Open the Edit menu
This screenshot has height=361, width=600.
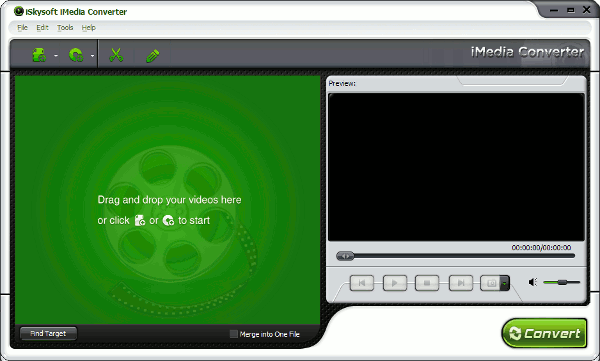[42, 28]
